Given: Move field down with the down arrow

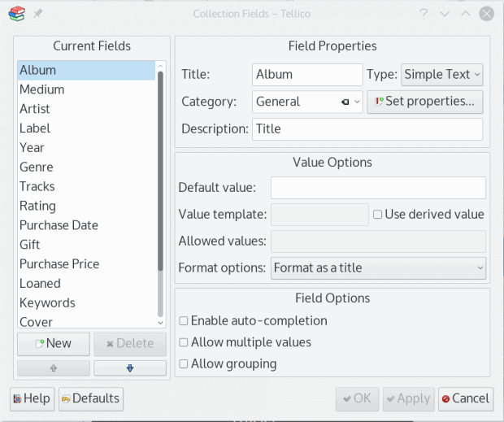Looking at the screenshot, I should tap(129, 368).
